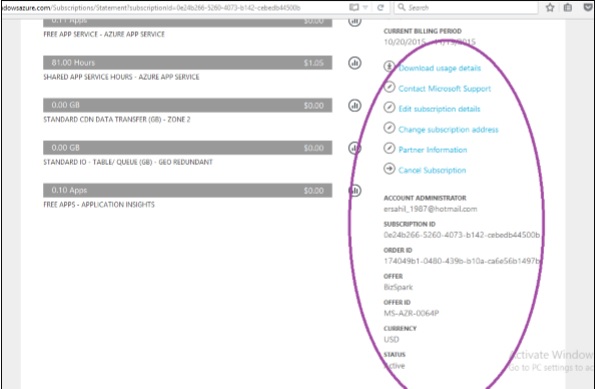
Task: Open chart icon for Standard CDN Data Transfer
Action: pos(354,106)
